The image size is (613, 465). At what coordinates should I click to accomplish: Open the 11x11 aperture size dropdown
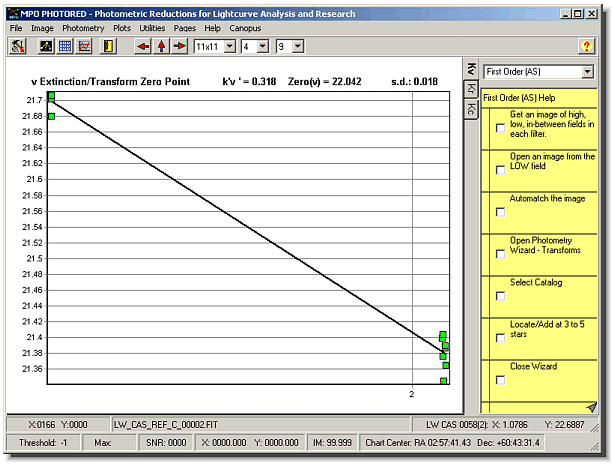click(x=230, y=47)
